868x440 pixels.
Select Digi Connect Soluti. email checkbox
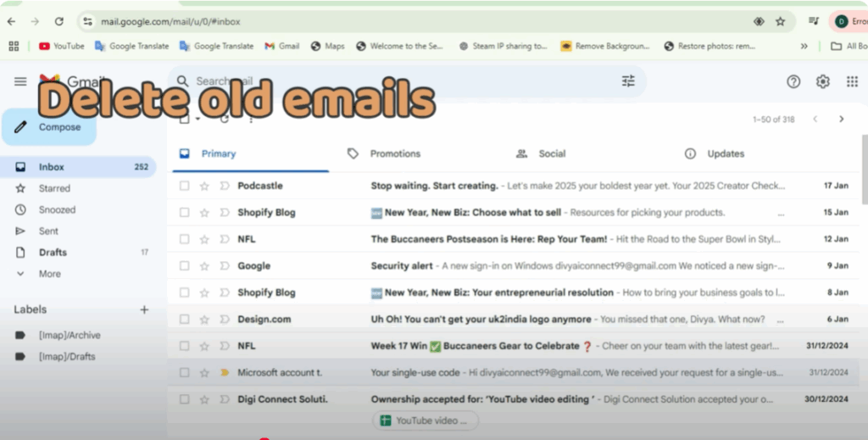coord(184,399)
